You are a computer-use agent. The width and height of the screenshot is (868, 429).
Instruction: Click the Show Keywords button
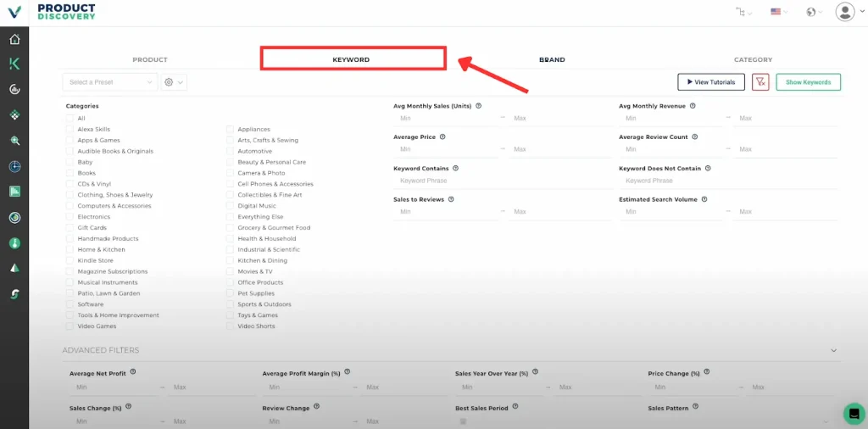click(x=808, y=82)
